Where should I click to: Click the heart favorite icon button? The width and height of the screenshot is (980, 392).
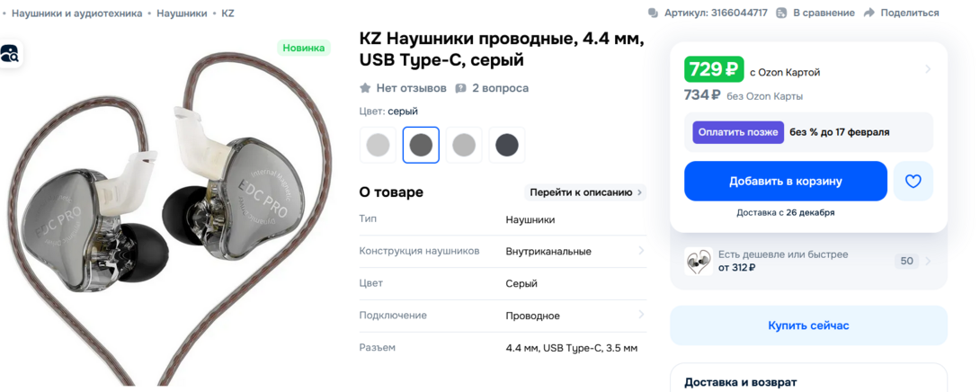click(913, 182)
